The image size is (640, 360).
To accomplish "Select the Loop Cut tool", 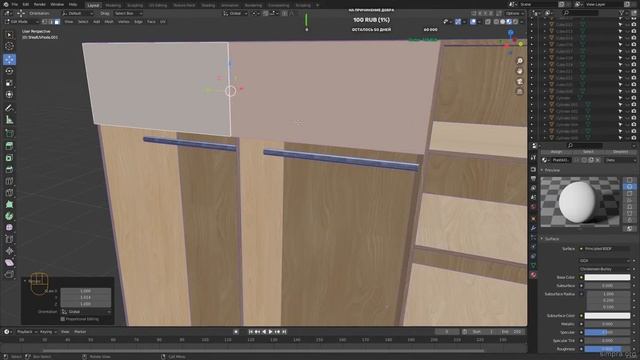I will point(9,181).
